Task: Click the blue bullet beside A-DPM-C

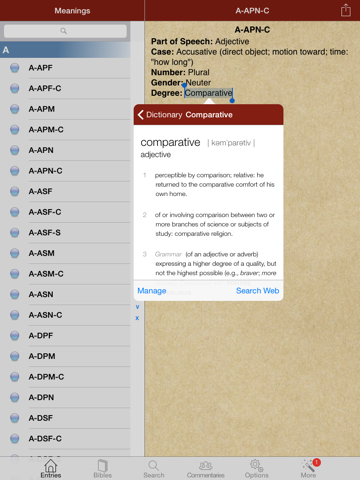Action: pos(15,377)
